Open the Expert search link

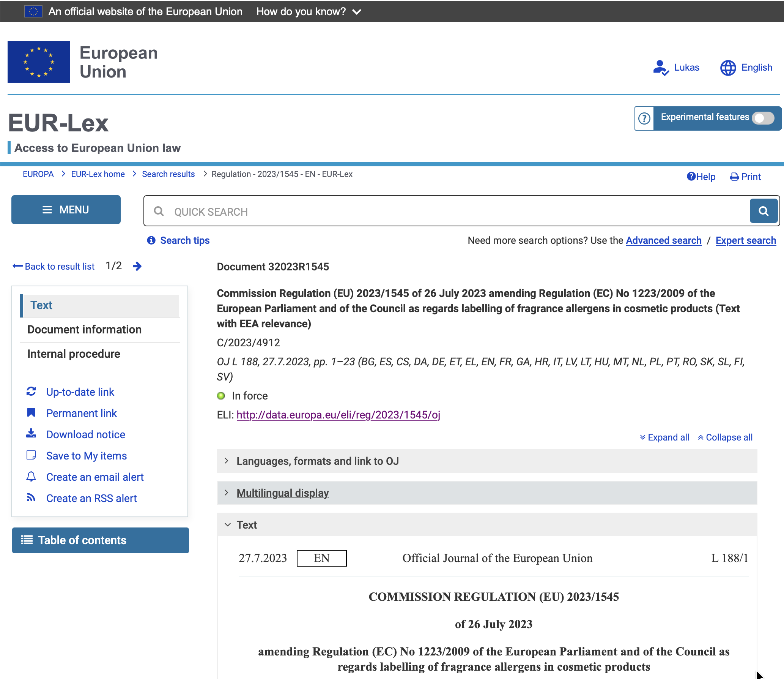point(746,240)
